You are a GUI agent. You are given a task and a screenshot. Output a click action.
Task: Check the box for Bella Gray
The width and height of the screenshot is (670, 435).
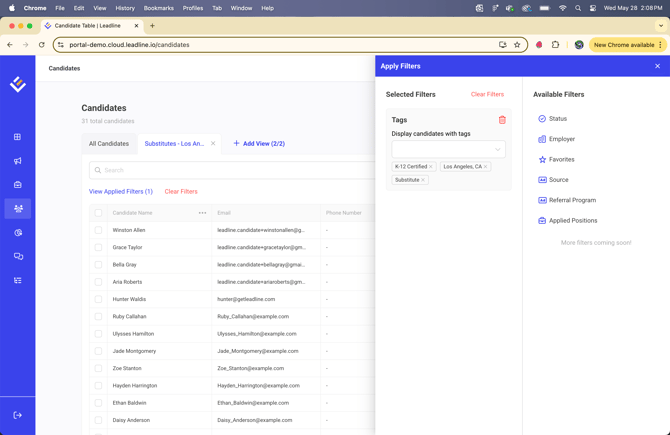98,265
